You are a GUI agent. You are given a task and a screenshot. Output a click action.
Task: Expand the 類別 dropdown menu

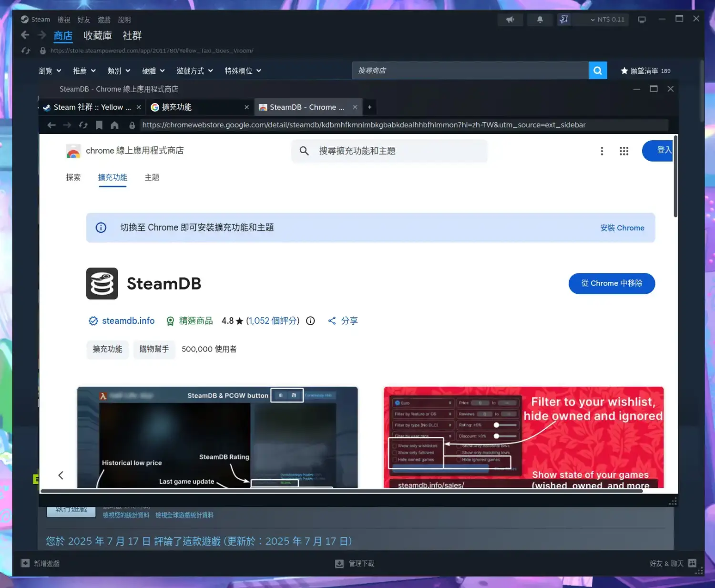coord(119,71)
